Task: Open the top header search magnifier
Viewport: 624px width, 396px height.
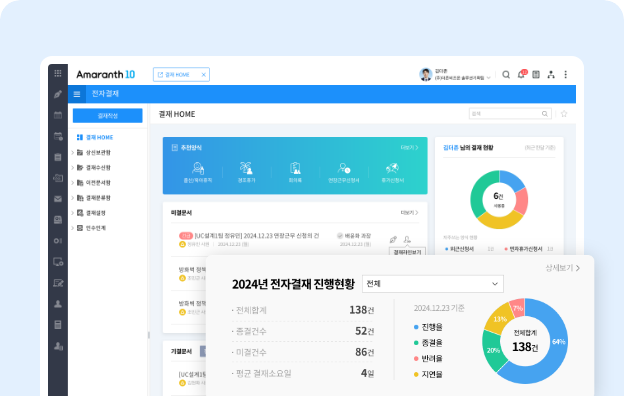Action: click(506, 74)
